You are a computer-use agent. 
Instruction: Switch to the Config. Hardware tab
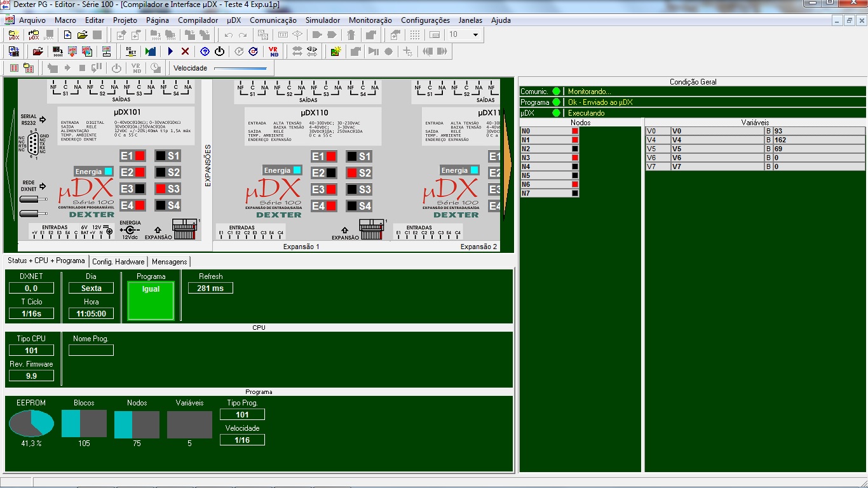[x=118, y=262]
